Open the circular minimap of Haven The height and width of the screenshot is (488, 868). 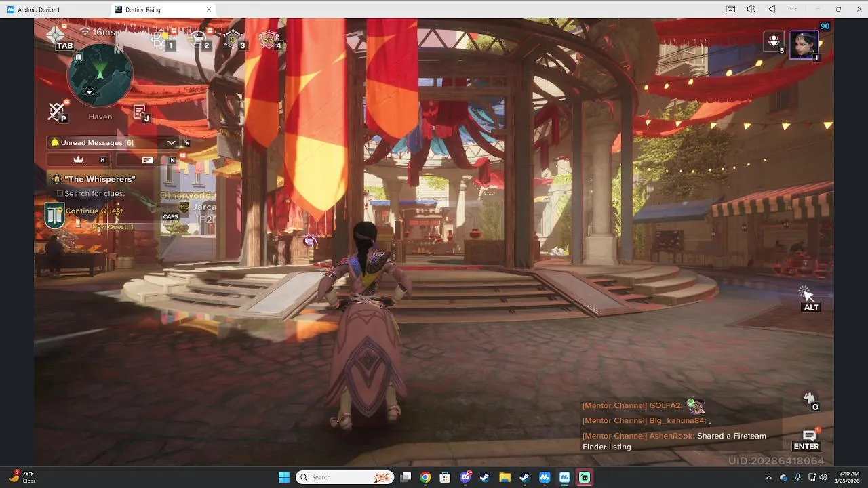(x=100, y=75)
